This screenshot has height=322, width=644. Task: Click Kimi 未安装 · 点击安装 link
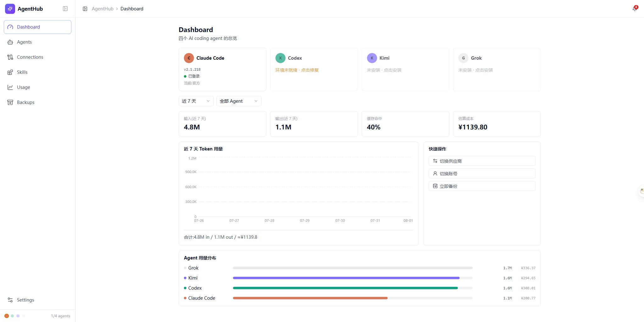(x=384, y=70)
